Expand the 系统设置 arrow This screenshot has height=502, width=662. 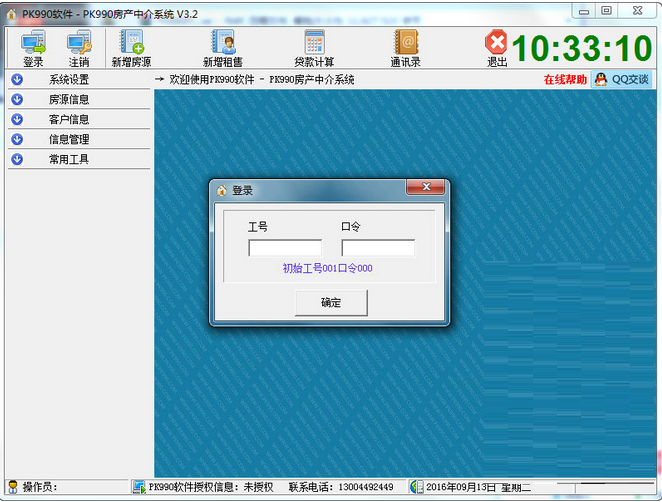click(x=17, y=79)
